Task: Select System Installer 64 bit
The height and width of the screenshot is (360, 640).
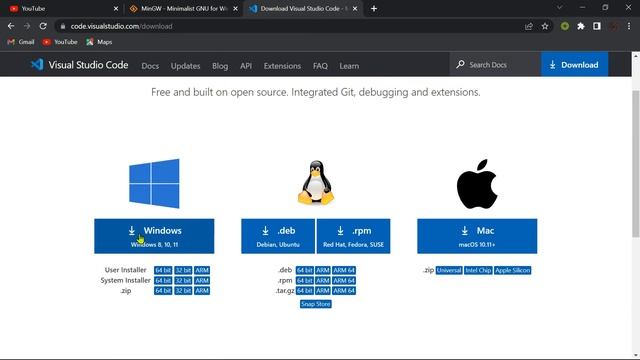Action: (163, 280)
